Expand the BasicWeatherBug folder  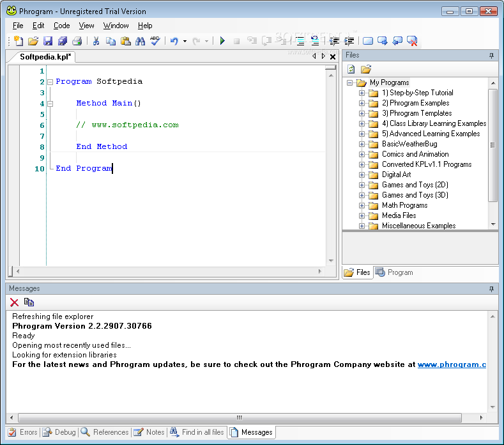362,144
